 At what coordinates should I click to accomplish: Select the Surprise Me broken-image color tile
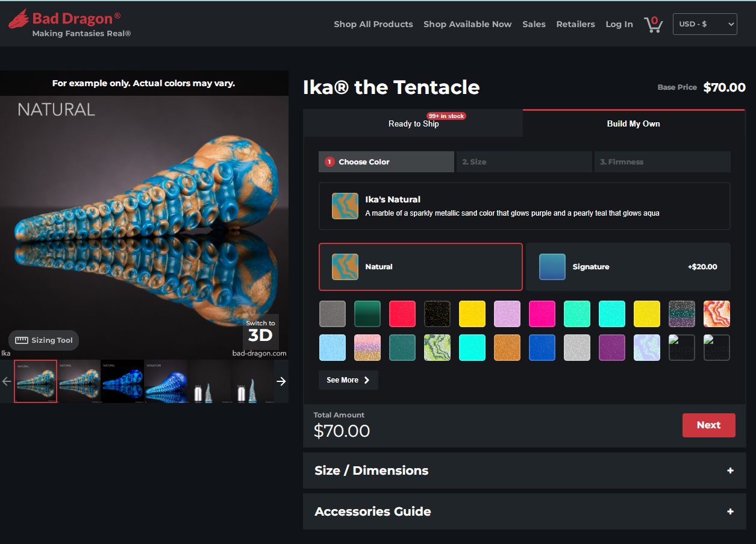pyautogui.click(x=682, y=348)
